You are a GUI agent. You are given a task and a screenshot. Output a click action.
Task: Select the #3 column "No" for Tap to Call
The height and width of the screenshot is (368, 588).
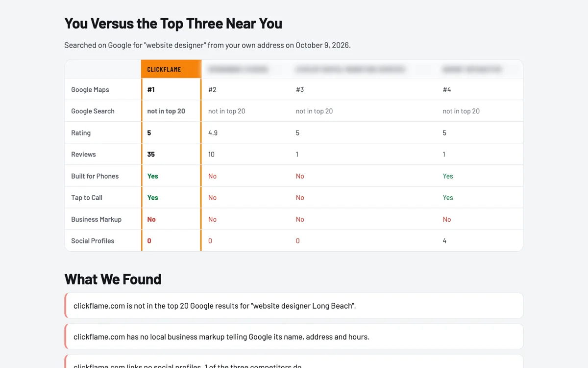[x=300, y=198]
